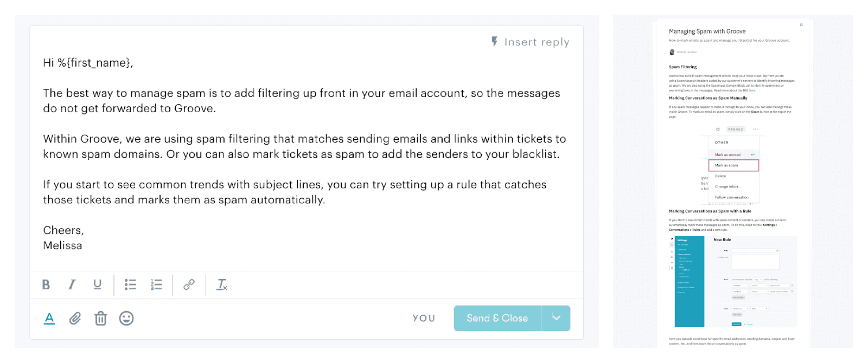Choose Follow conversation from the menu screenshot
The height and width of the screenshot is (363, 868).
[732, 197]
